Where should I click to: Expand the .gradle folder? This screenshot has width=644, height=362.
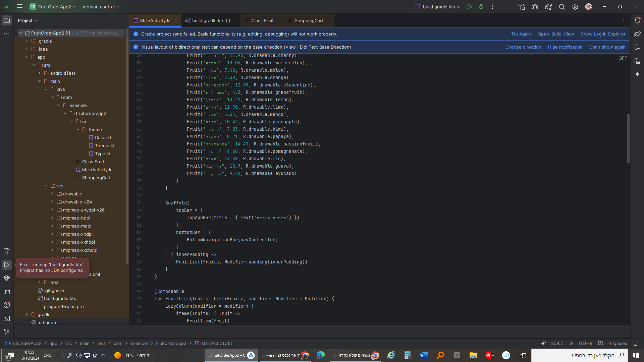[x=27, y=41]
